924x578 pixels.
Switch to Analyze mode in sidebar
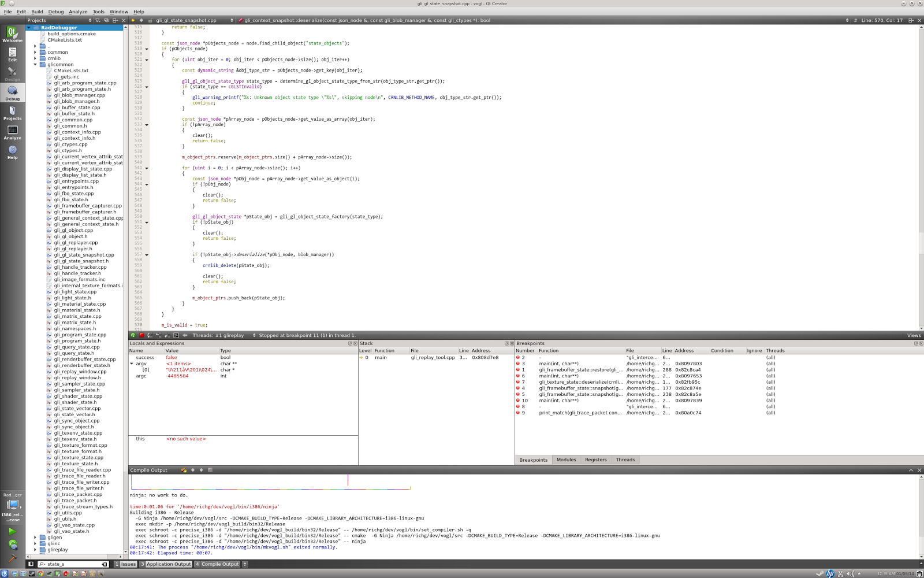point(12,132)
